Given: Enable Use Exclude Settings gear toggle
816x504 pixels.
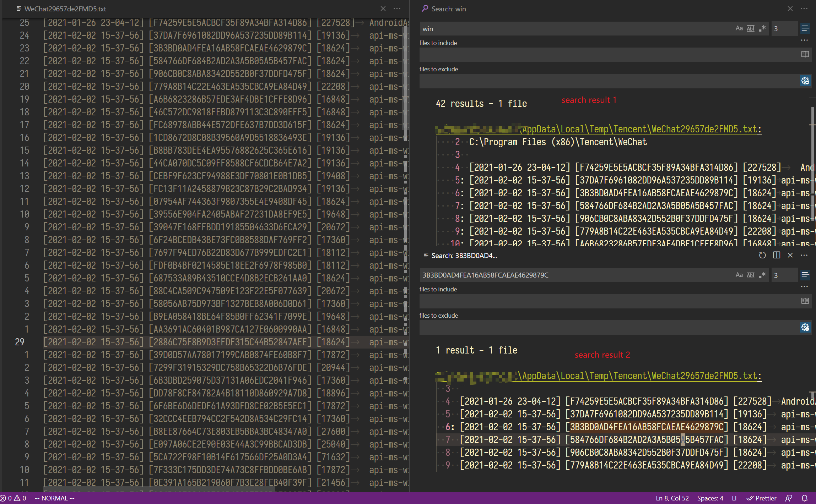Looking at the screenshot, I should (x=805, y=81).
